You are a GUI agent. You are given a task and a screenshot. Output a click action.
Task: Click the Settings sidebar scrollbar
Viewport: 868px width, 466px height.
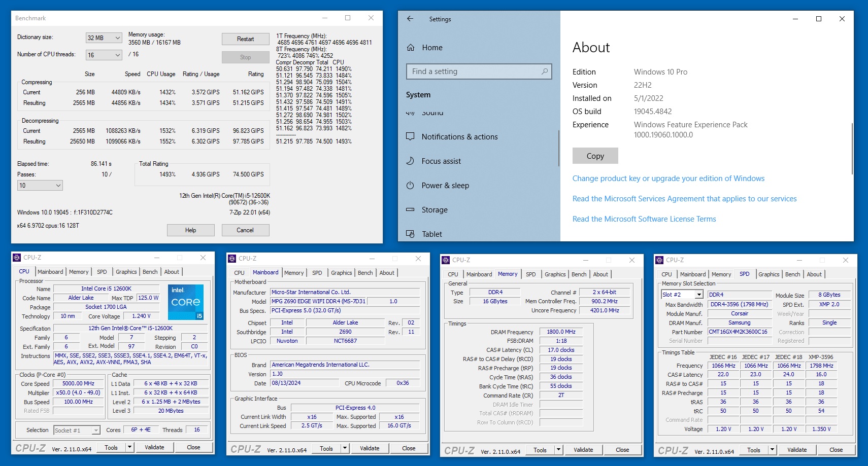coord(558,148)
